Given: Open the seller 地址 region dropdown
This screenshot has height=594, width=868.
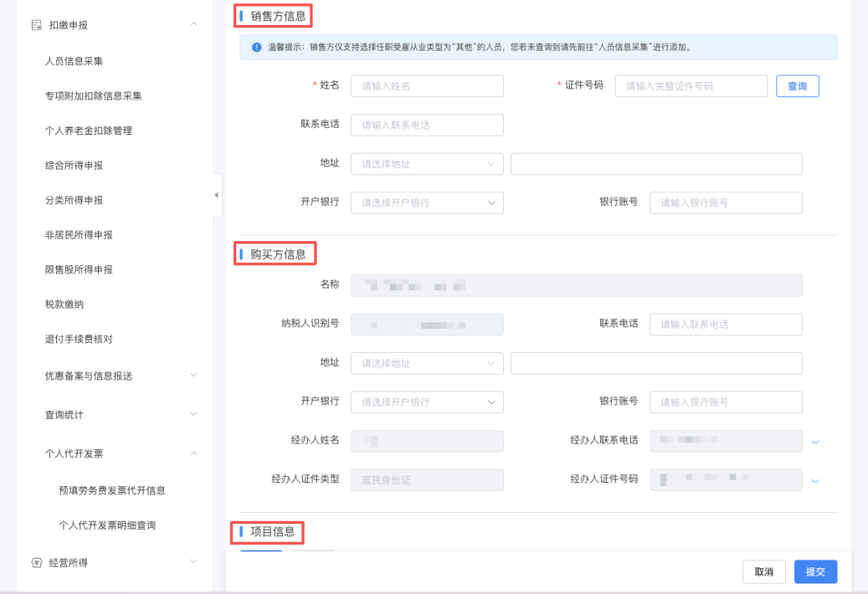Looking at the screenshot, I should pyautogui.click(x=427, y=164).
